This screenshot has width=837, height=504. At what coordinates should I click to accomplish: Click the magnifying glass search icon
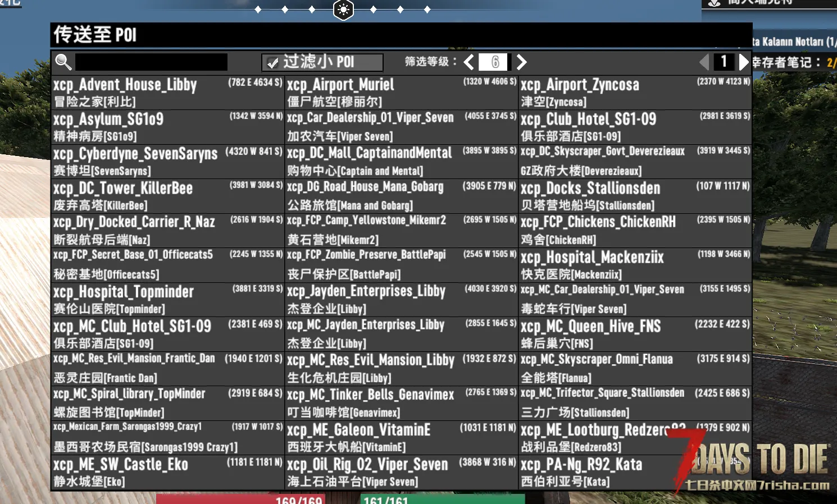pos(63,62)
